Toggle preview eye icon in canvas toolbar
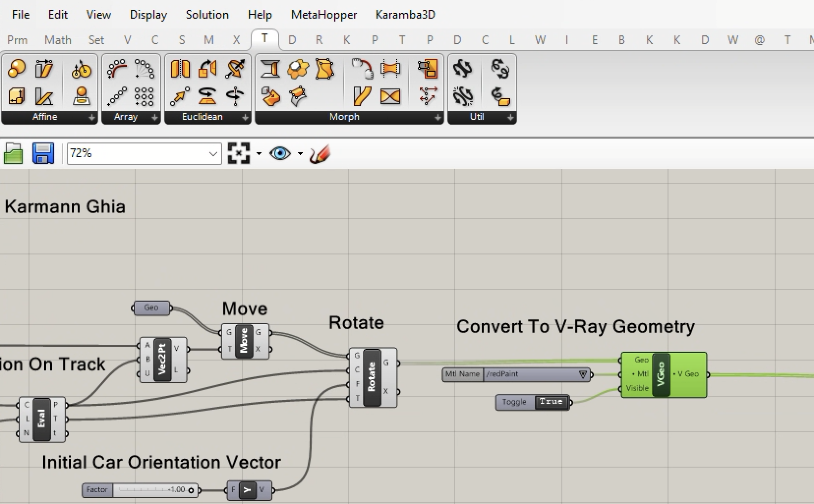The width and height of the screenshot is (814, 504). pyautogui.click(x=280, y=154)
